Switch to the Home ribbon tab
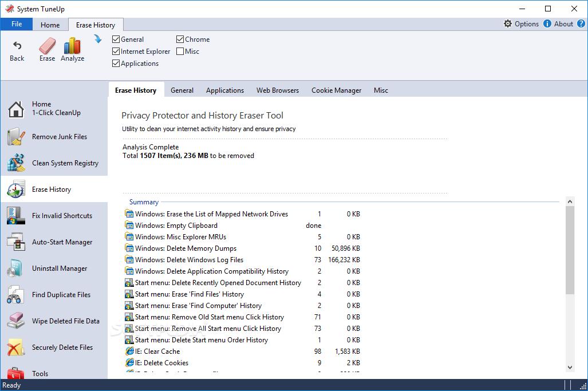 point(50,25)
